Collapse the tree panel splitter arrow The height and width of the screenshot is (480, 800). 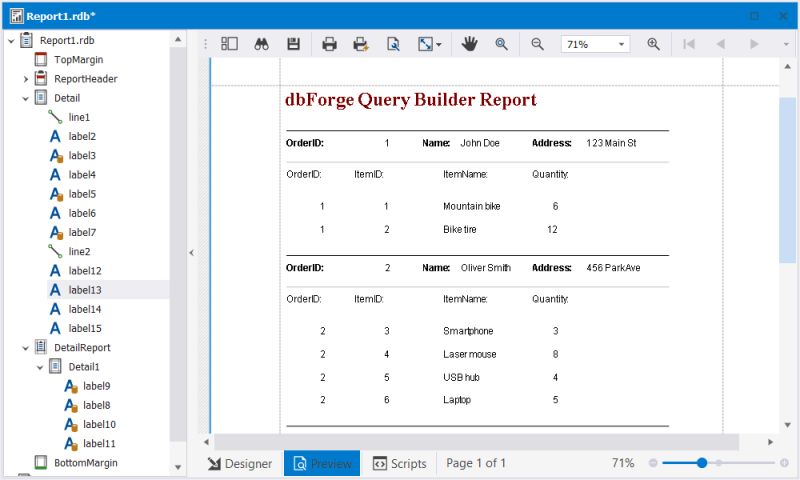pyautogui.click(x=191, y=252)
